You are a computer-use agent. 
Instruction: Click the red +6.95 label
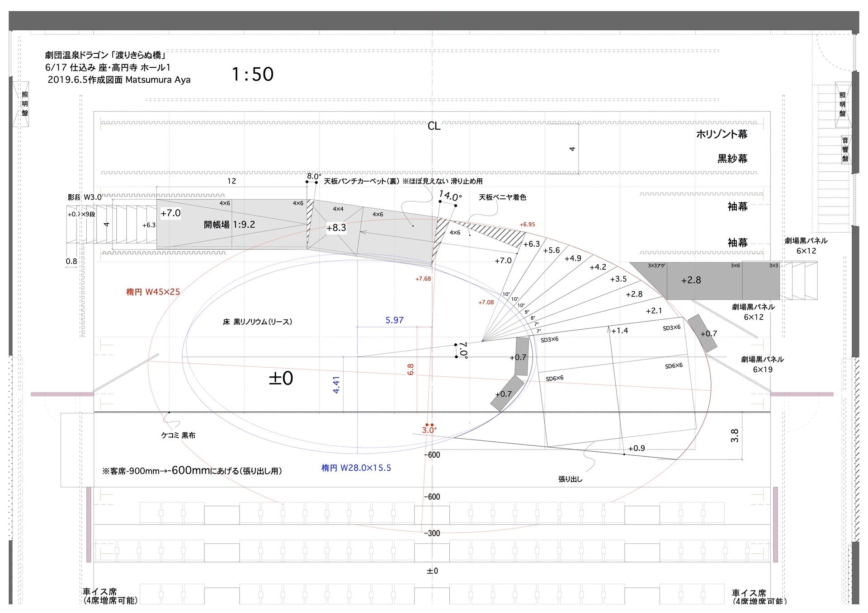pos(527,225)
